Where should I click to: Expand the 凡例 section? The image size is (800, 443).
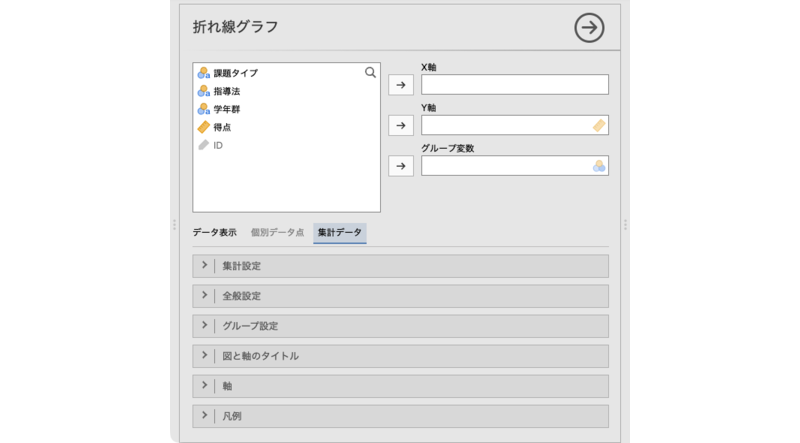click(x=400, y=416)
